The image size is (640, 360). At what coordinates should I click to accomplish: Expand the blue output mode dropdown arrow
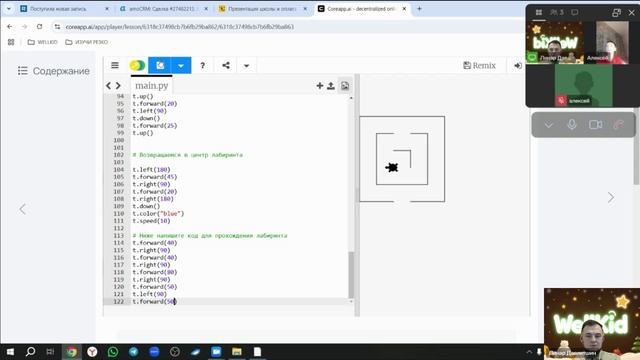(181, 65)
